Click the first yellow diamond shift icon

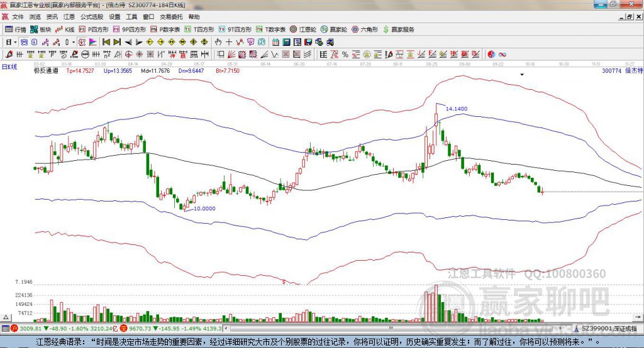150,42
